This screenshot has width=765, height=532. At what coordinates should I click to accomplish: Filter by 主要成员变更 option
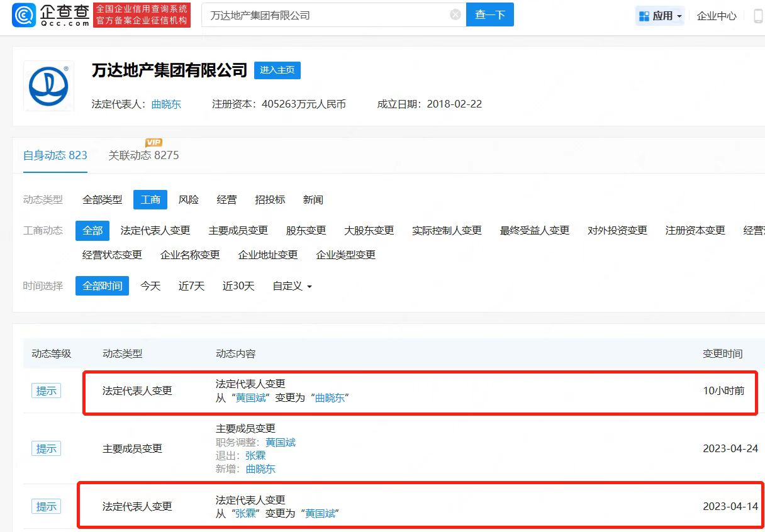(x=238, y=231)
